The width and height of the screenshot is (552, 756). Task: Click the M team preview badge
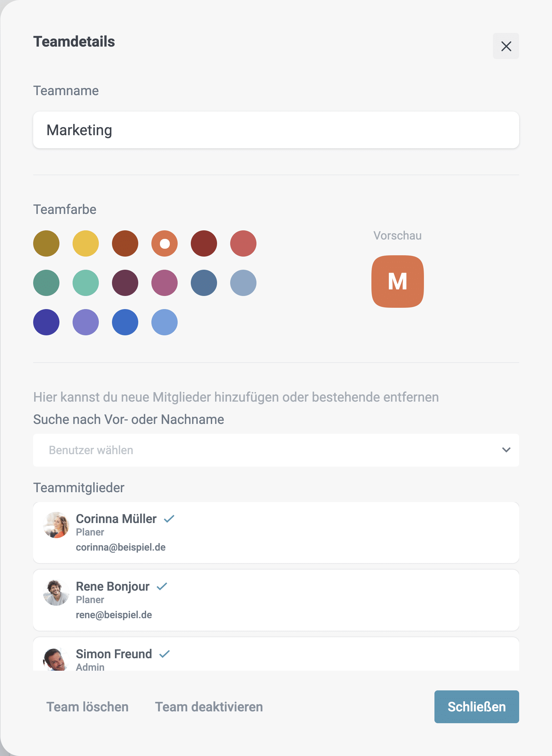click(397, 282)
